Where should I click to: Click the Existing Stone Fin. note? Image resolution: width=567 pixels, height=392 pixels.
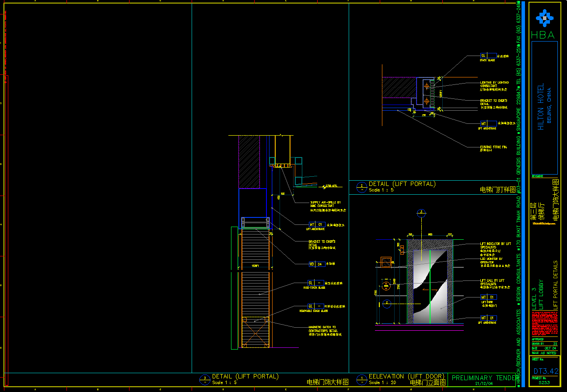(x=493, y=147)
